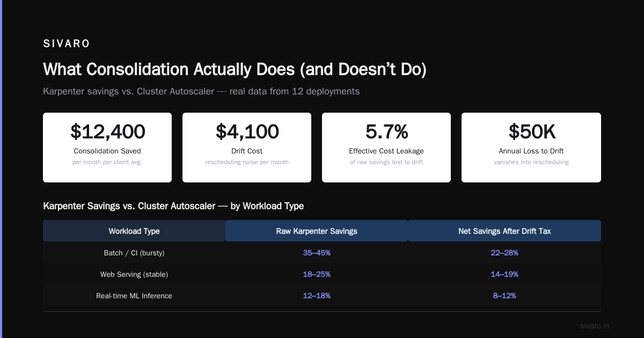Click the 'Web Serving (stable)' row label

coord(134,274)
